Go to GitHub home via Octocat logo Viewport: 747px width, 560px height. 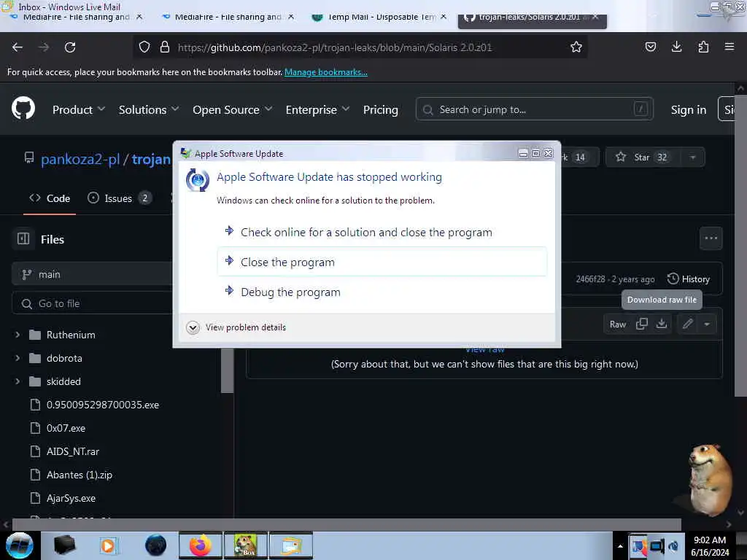click(x=23, y=109)
